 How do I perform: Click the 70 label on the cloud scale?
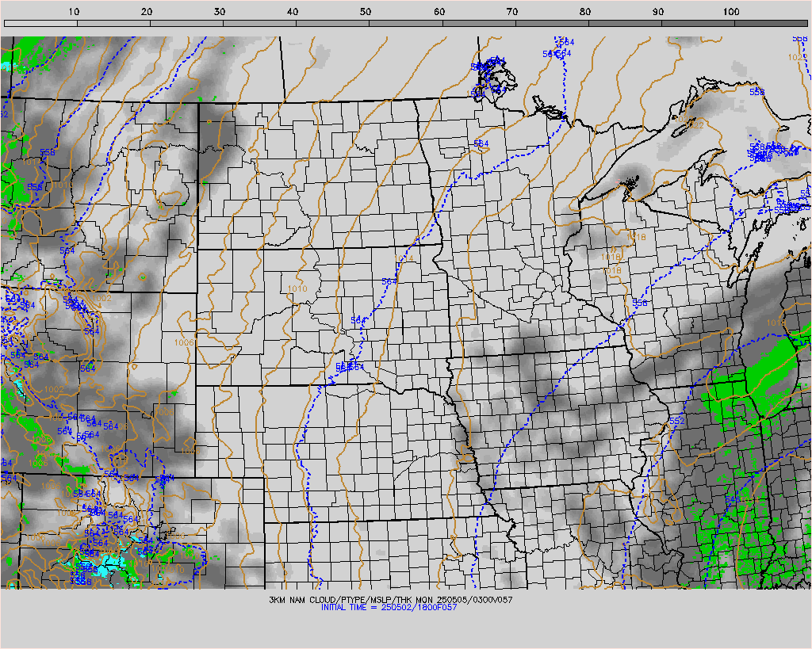pyautogui.click(x=512, y=12)
